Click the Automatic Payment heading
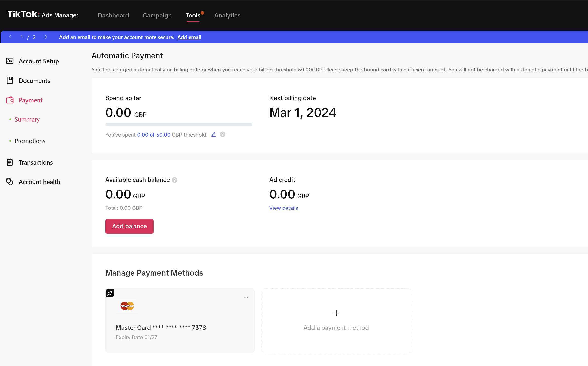This screenshot has width=588, height=366. click(x=127, y=56)
